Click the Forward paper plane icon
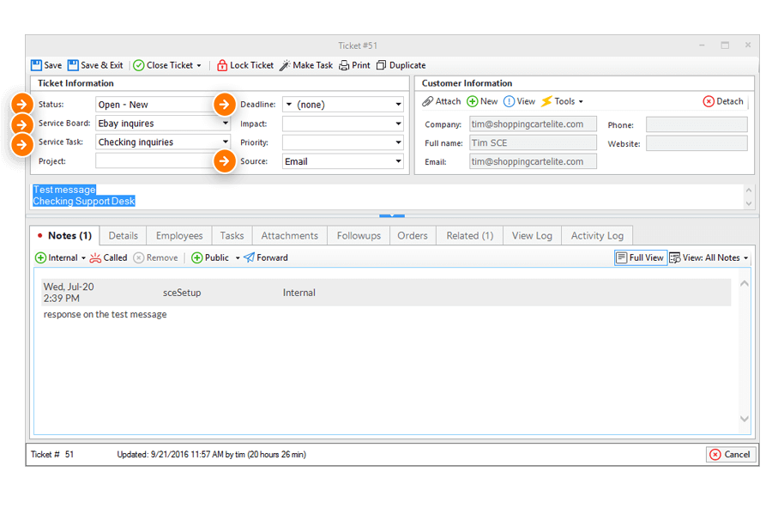 click(249, 257)
